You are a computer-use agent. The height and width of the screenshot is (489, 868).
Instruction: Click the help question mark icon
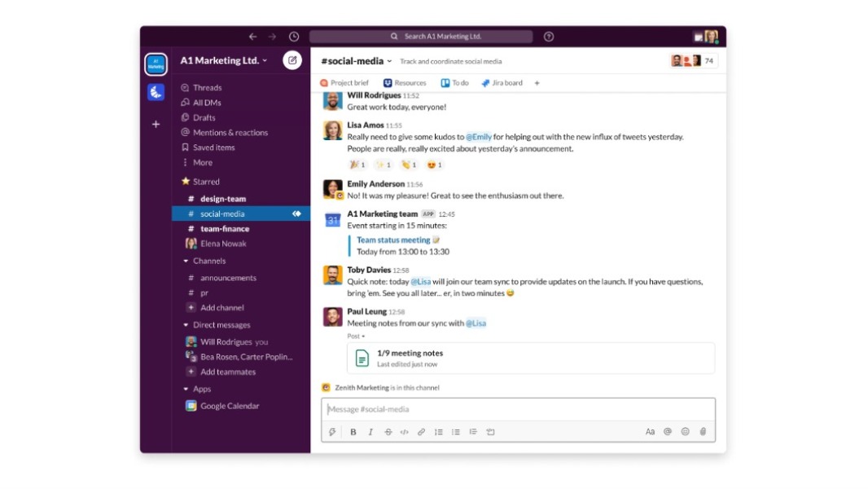(549, 37)
